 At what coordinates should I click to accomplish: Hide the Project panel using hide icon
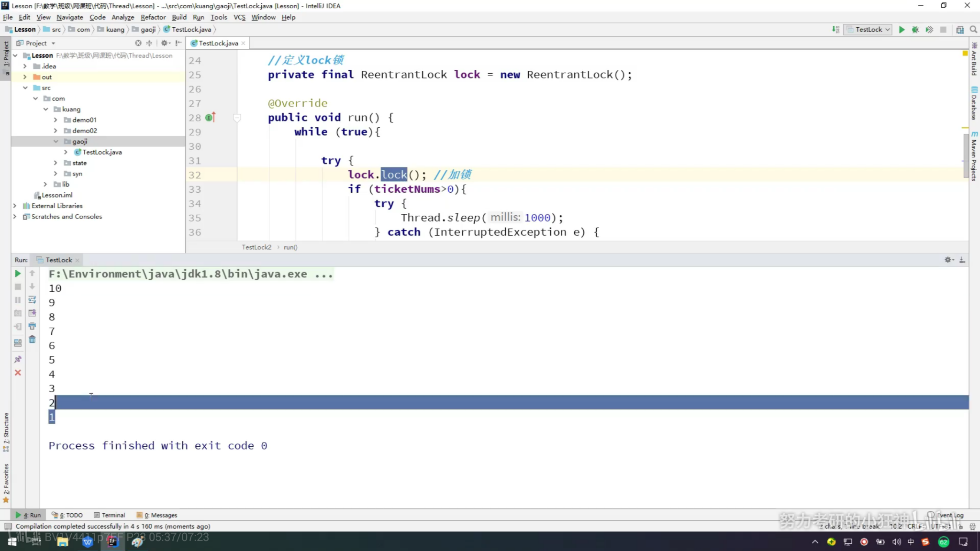click(x=178, y=43)
